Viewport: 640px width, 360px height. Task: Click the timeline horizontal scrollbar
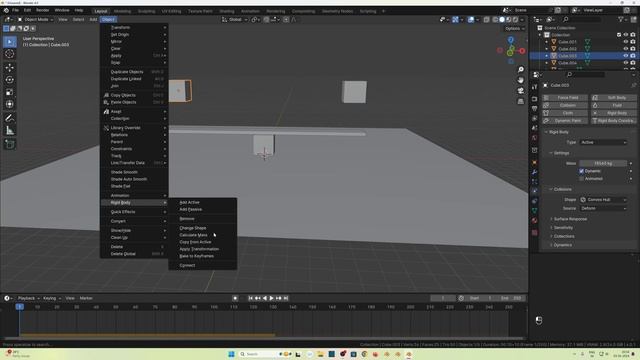263,339
